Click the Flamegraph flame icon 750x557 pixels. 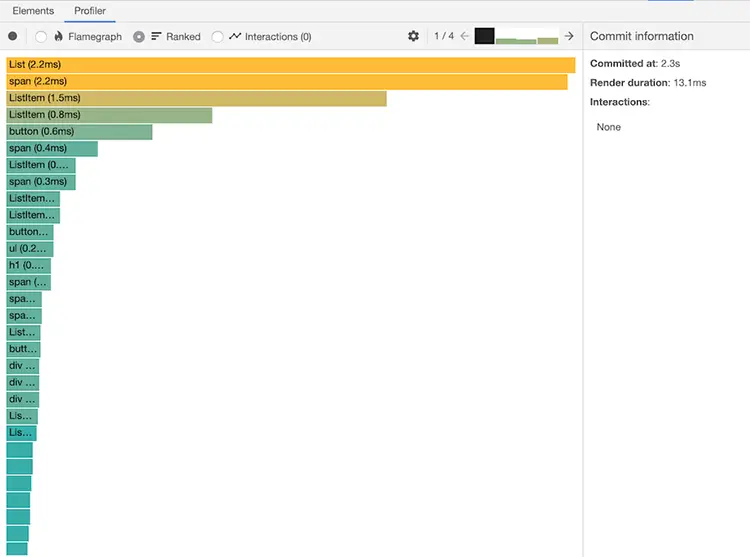coord(58,36)
